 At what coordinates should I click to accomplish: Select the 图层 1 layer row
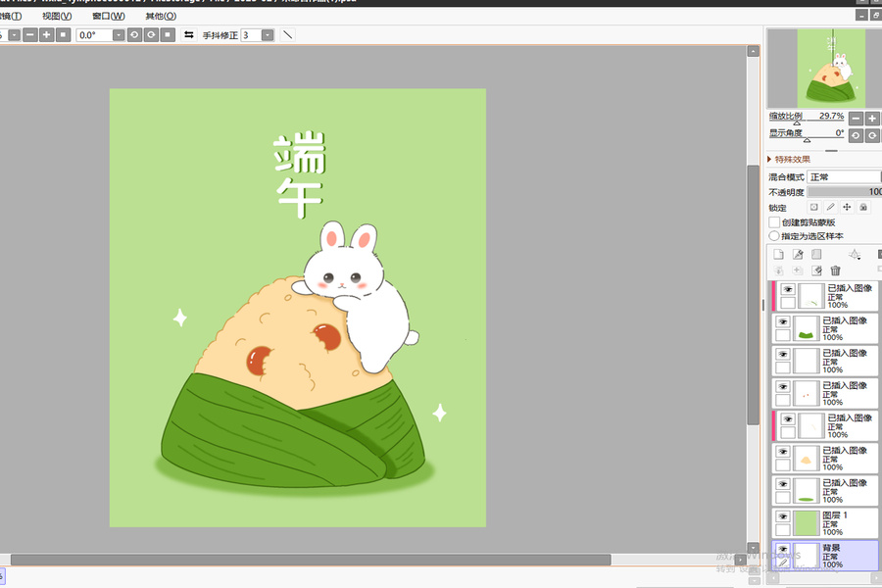click(x=824, y=523)
